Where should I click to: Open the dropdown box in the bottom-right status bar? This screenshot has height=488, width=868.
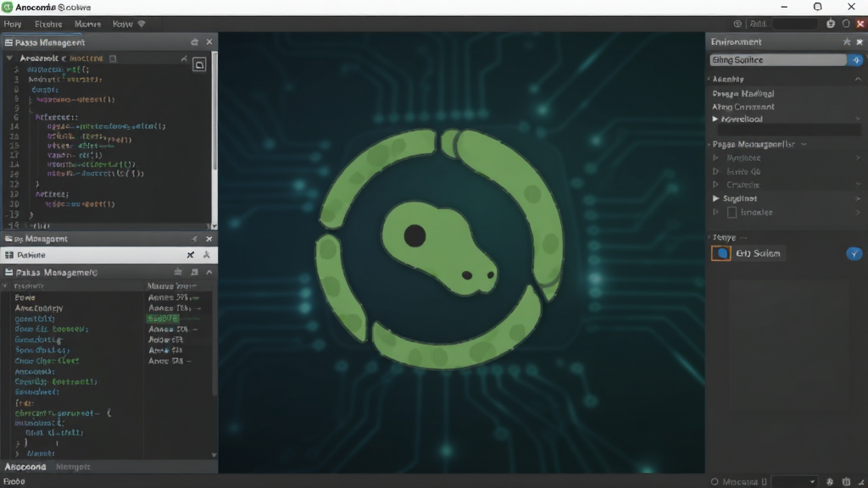click(794, 481)
